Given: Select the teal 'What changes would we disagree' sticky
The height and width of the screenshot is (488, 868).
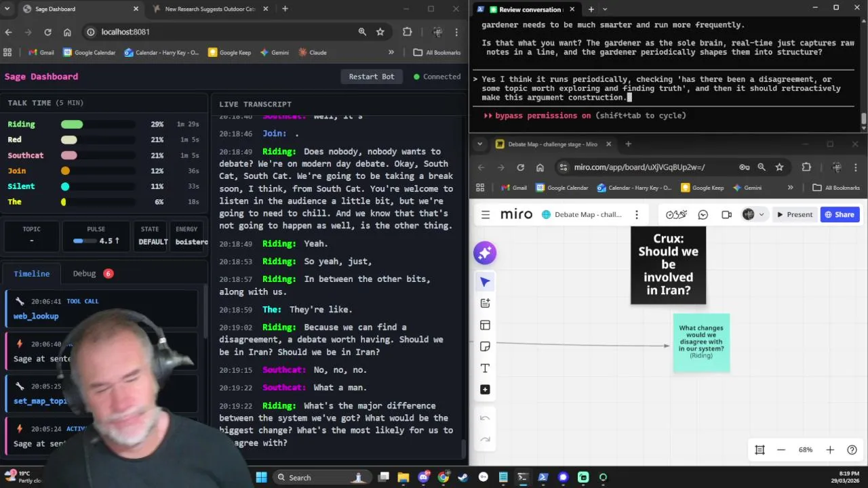Looking at the screenshot, I should (x=701, y=342).
